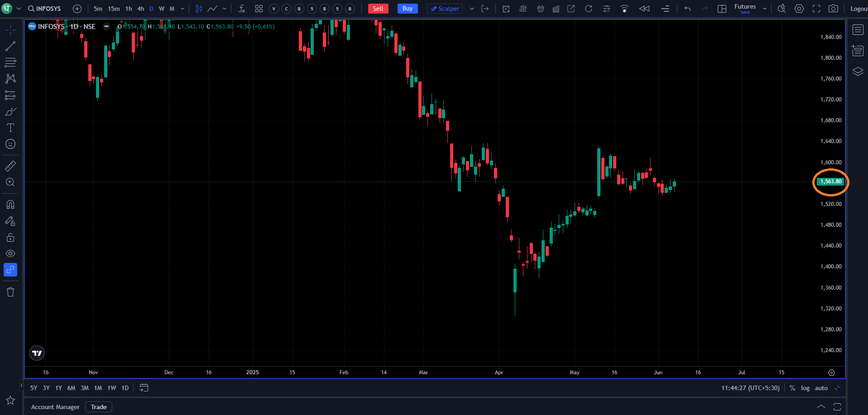
Task: Select the brush drawing tool
Action: 10,111
